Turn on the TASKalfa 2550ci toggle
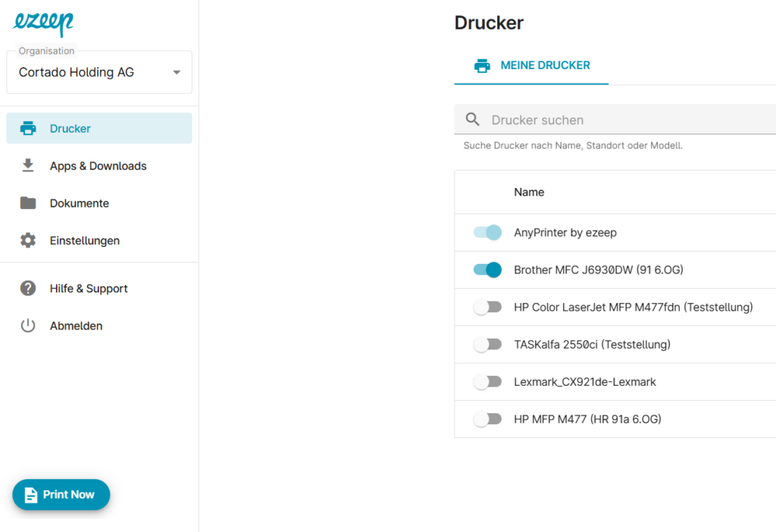Image resolution: width=776 pixels, height=532 pixels. pyautogui.click(x=487, y=344)
